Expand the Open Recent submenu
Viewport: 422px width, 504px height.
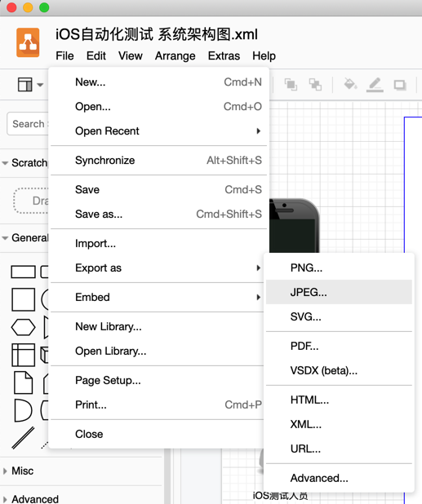(x=159, y=130)
